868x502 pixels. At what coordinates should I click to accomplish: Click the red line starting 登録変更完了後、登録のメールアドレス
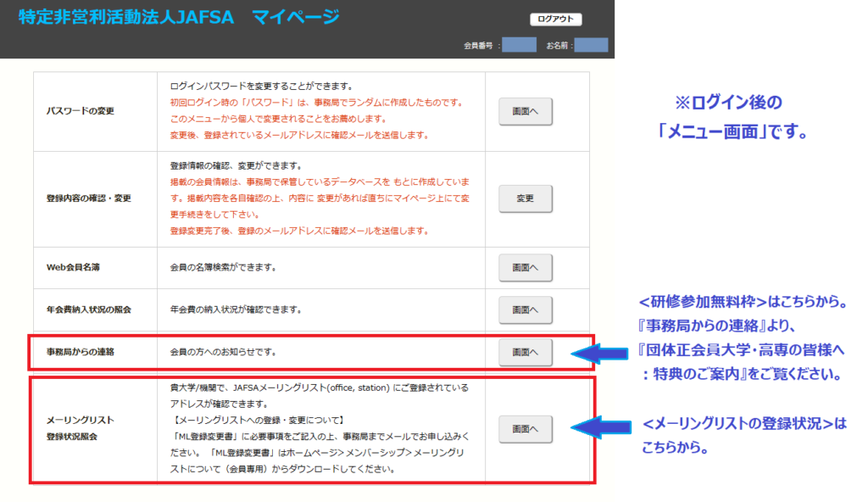[299, 231]
